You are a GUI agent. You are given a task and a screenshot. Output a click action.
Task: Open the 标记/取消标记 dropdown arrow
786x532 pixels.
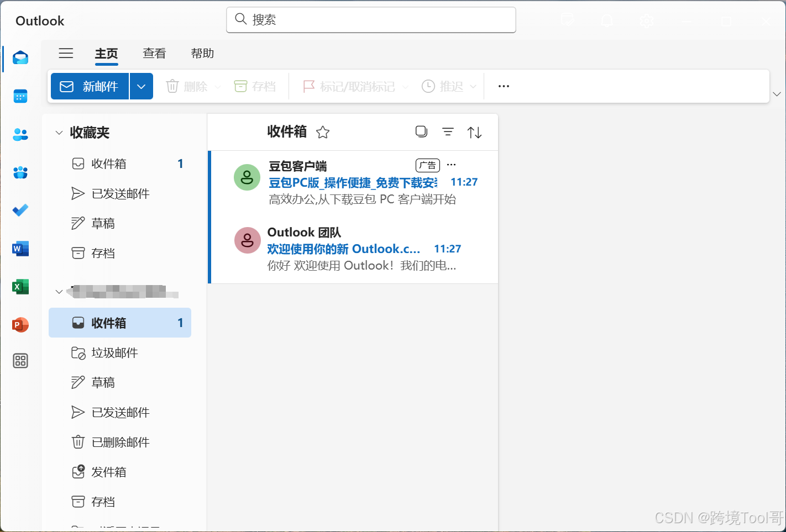(406, 87)
